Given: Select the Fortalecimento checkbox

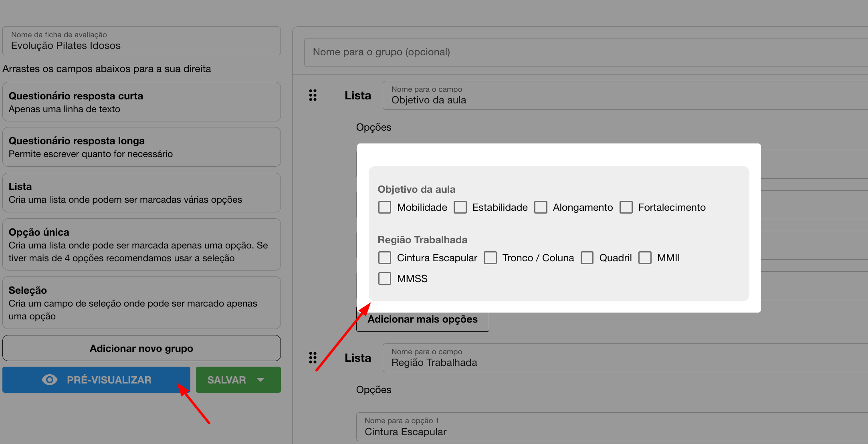Looking at the screenshot, I should (x=626, y=207).
